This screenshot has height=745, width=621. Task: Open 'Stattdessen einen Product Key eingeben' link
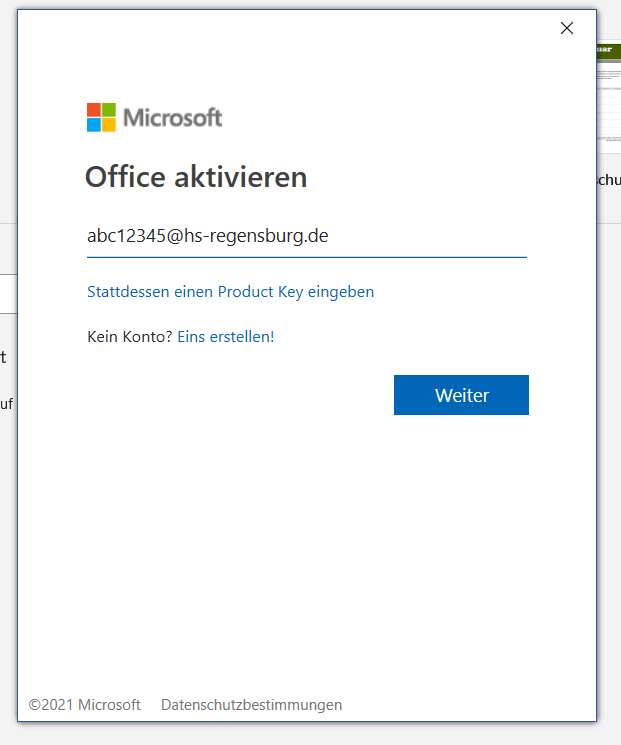pos(230,292)
